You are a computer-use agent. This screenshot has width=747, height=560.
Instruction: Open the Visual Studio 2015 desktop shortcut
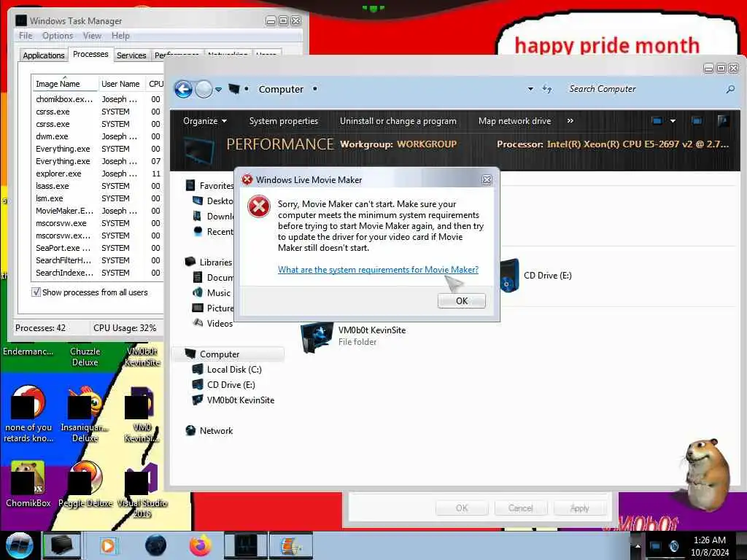(x=142, y=489)
